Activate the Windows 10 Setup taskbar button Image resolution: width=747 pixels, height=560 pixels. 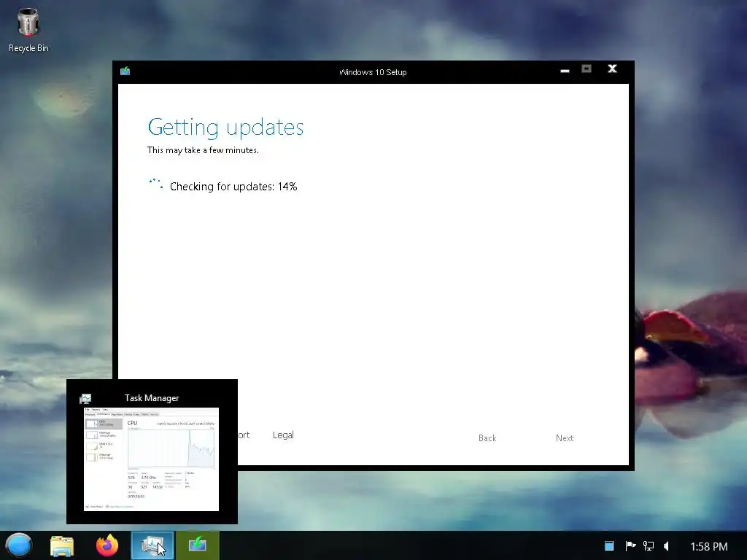(x=197, y=545)
